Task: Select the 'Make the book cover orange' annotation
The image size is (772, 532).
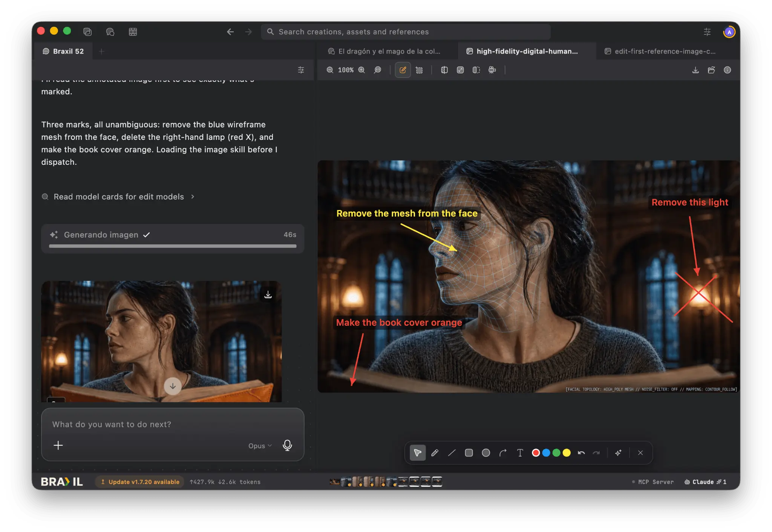Action: tap(399, 323)
